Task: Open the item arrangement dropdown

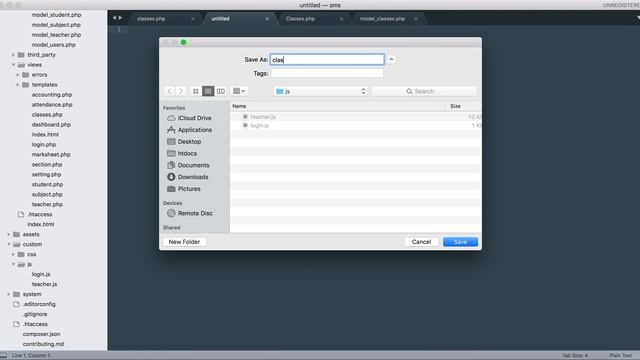Action: tap(239, 91)
